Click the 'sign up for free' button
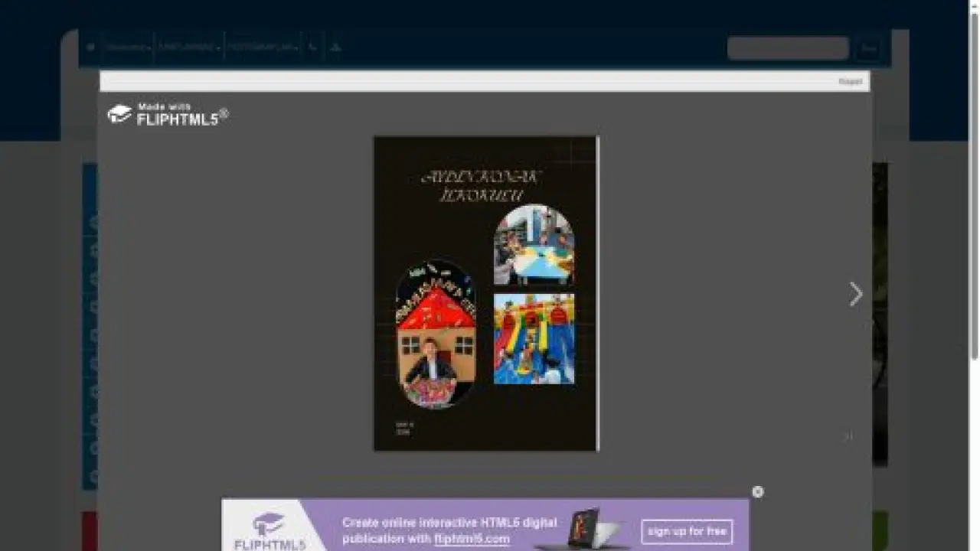Image resolution: width=980 pixels, height=551 pixels. (x=687, y=531)
